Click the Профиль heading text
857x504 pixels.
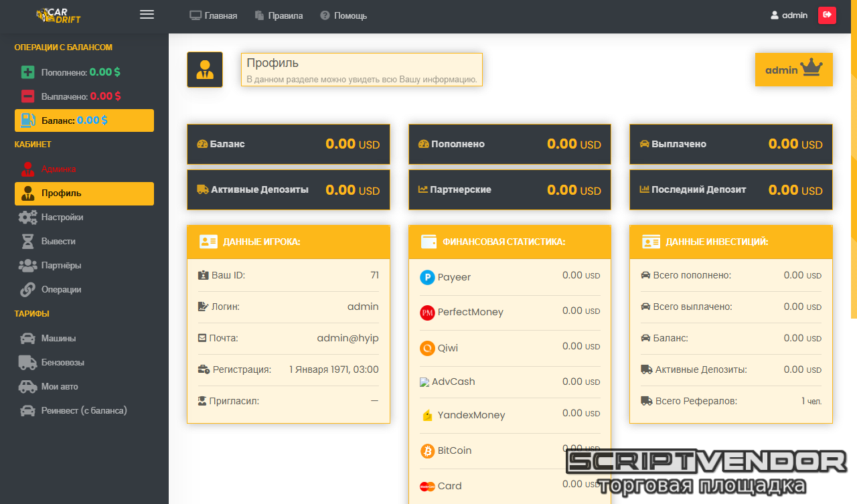272,63
